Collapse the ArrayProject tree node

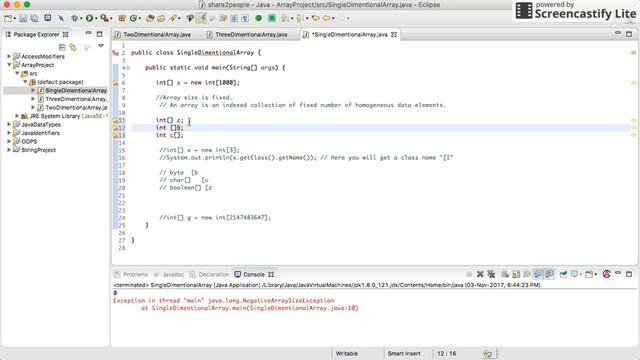pyautogui.click(x=9, y=65)
